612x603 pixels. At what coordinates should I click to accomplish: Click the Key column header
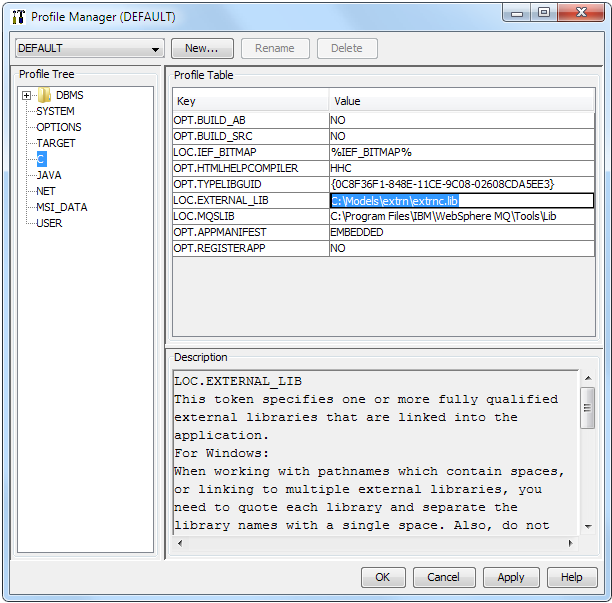click(251, 101)
